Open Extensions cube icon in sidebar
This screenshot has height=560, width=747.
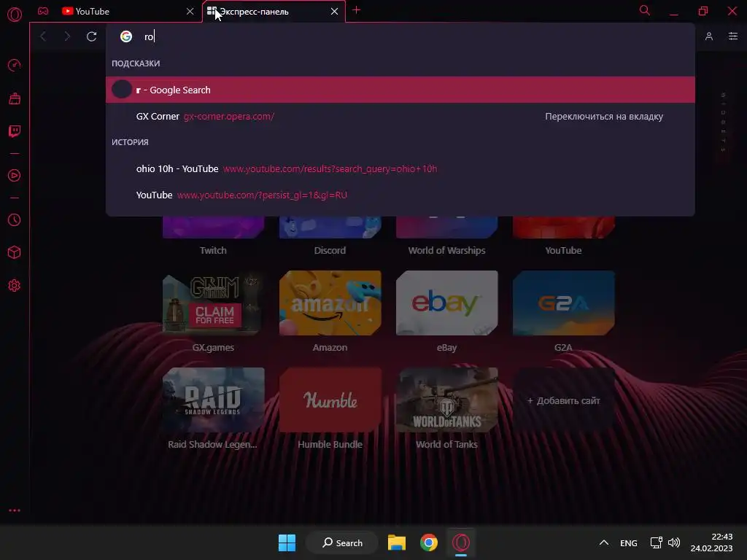pos(15,252)
